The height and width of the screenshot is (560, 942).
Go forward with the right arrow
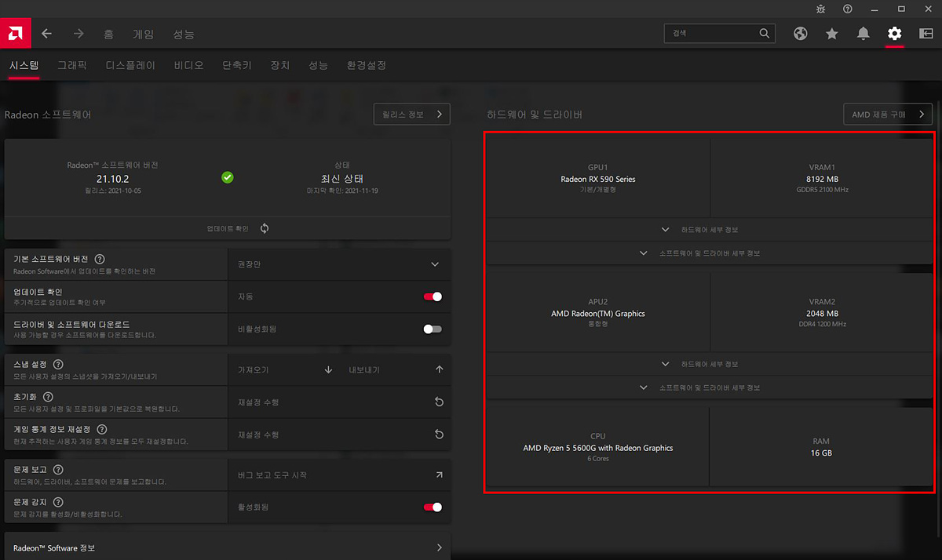coord(78,34)
